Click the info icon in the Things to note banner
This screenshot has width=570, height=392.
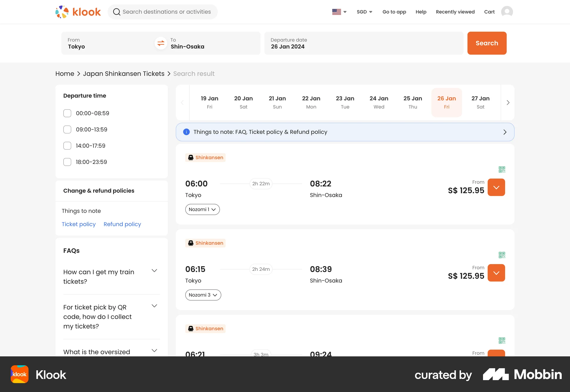186,132
